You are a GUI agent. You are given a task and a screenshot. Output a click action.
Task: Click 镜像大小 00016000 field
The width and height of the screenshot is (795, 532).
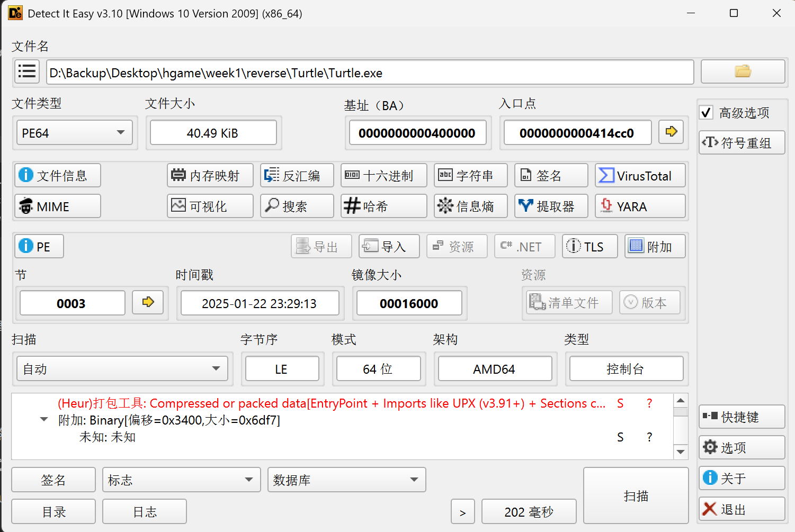click(x=409, y=303)
